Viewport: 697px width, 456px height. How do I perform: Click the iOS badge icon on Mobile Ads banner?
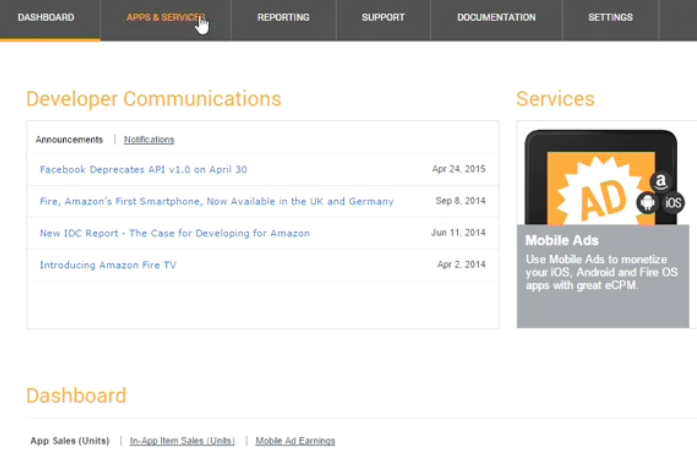click(673, 203)
